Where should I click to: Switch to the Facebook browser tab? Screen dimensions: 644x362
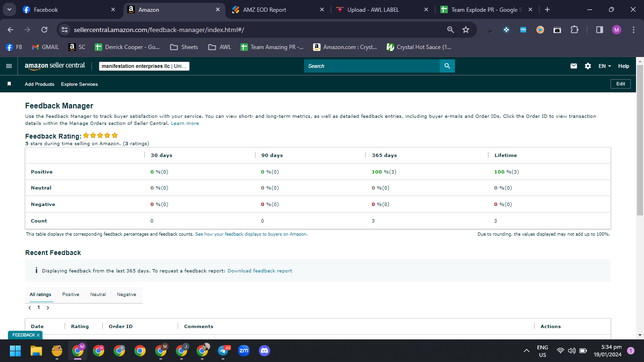point(69,10)
